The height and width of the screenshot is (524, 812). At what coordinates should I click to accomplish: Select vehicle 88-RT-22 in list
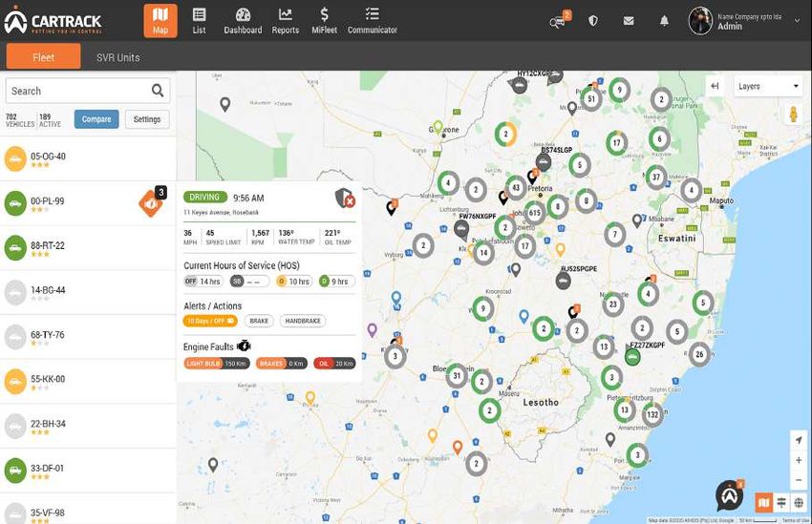pos(88,248)
